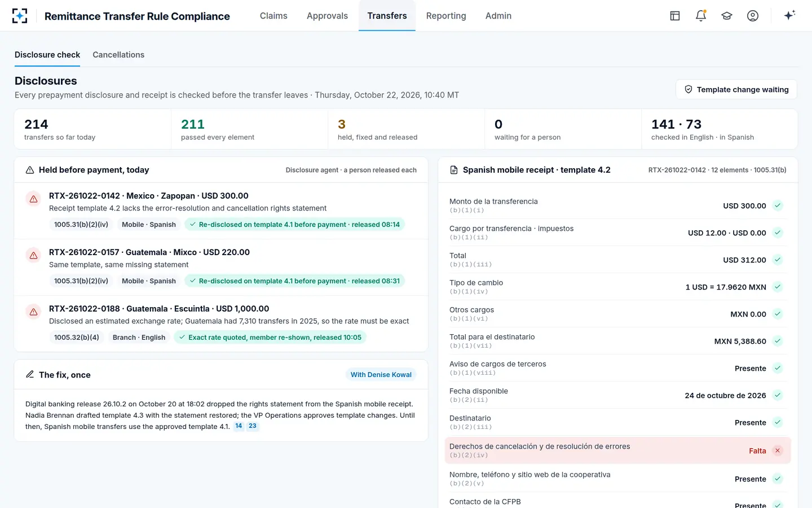
Task: Click the 214 transfers so far today card
Action: tap(93, 129)
